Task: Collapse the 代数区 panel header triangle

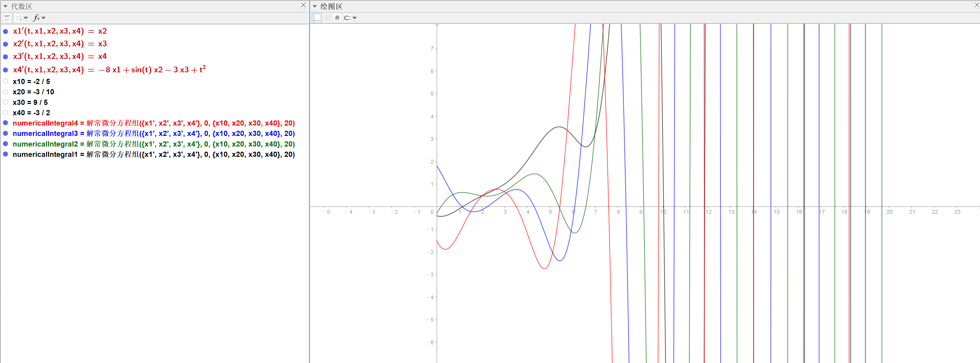Action: [x=5, y=6]
